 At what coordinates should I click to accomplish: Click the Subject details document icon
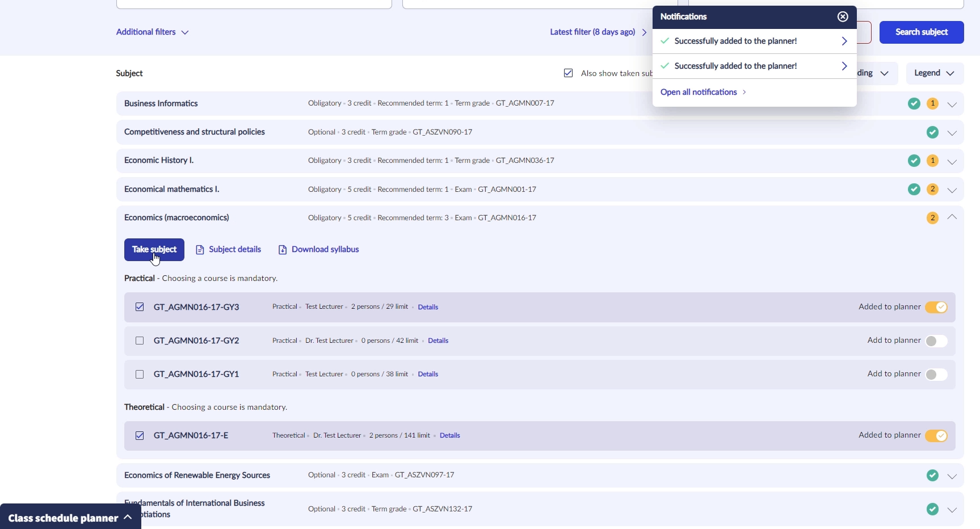[200, 250]
